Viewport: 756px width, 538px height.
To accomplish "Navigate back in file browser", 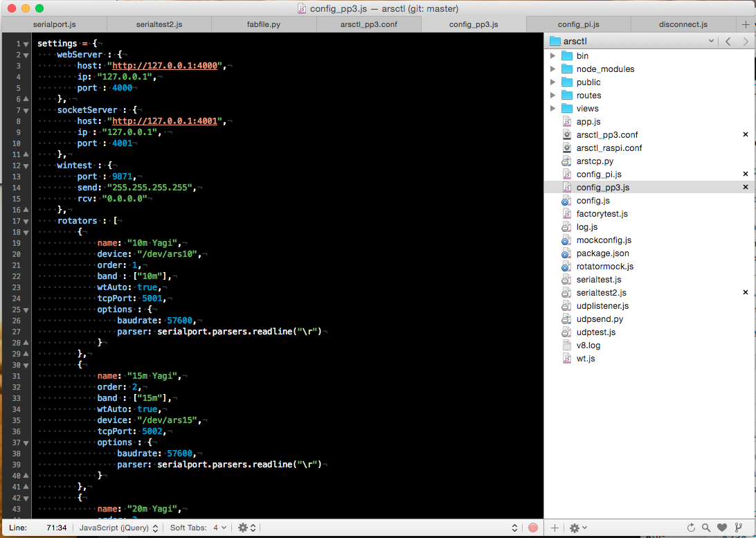I will [728, 42].
